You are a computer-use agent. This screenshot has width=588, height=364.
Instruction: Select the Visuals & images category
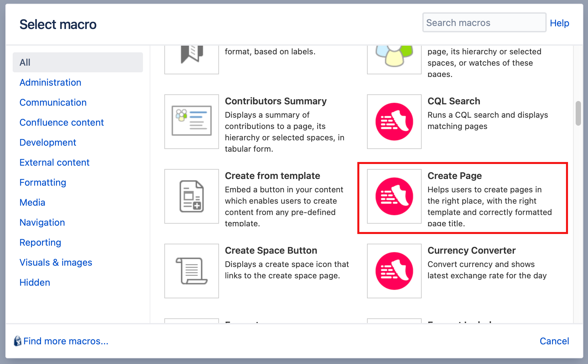(x=56, y=262)
